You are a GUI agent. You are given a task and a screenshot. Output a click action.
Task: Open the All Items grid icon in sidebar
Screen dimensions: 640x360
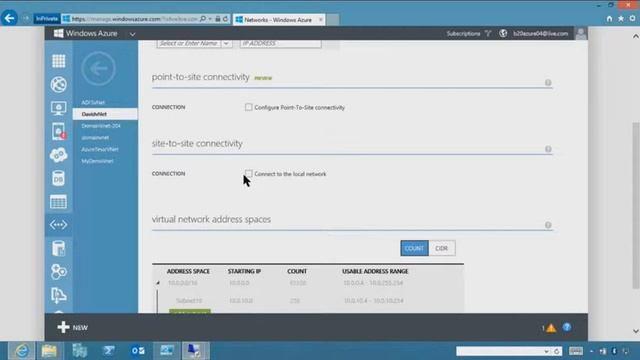pos(58,61)
